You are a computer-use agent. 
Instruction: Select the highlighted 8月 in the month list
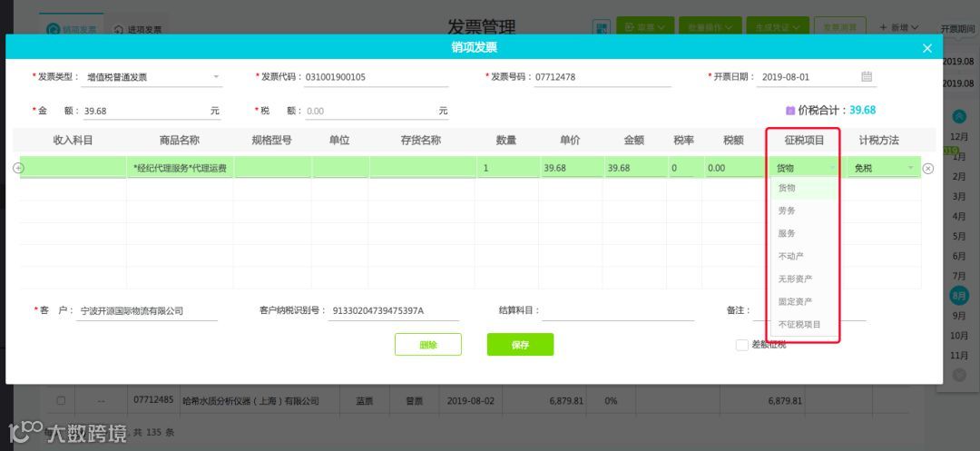coord(959,296)
